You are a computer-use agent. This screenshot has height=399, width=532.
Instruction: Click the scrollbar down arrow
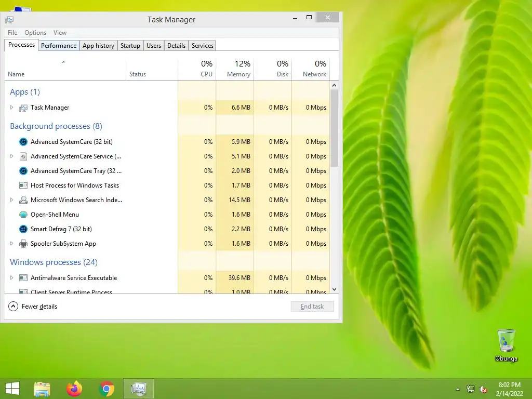coord(335,289)
